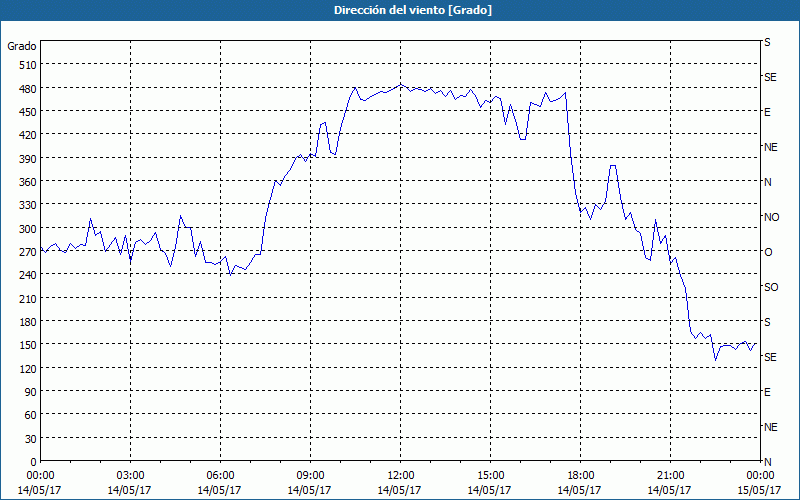The image size is (800, 500).
Task: Click the 15/05/17 date label
Action: [760, 490]
